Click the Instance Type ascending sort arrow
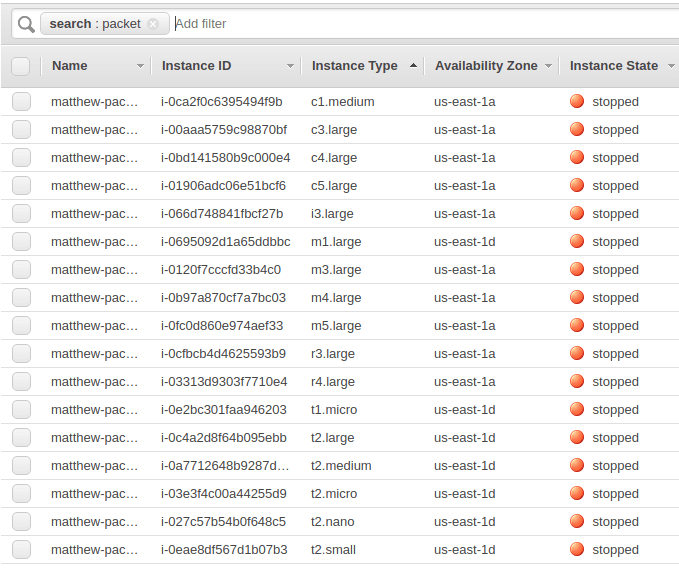 click(413, 66)
